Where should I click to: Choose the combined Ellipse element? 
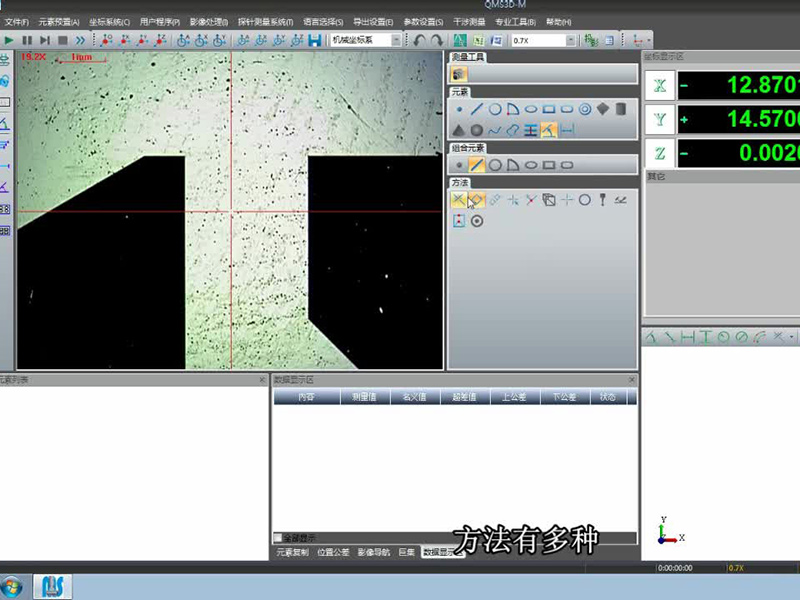[531, 165]
